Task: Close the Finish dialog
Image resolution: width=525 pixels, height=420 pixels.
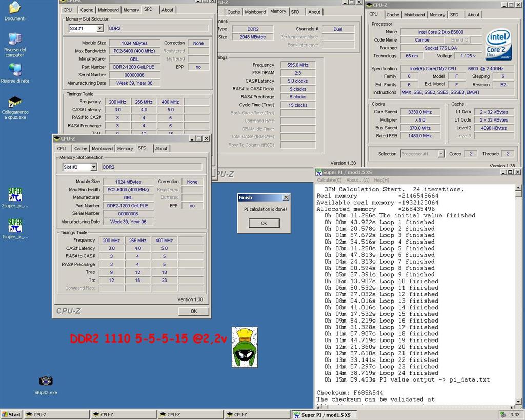Action: click(286, 197)
